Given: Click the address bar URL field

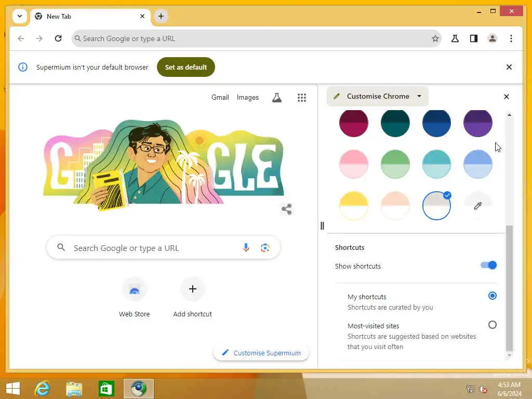Looking at the screenshot, I should [256, 38].
